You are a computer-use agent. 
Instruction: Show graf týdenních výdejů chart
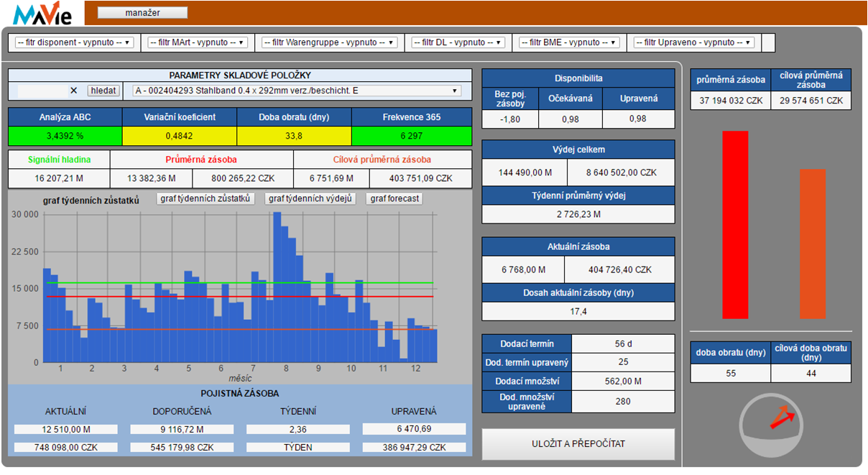[x=310, y=198]
